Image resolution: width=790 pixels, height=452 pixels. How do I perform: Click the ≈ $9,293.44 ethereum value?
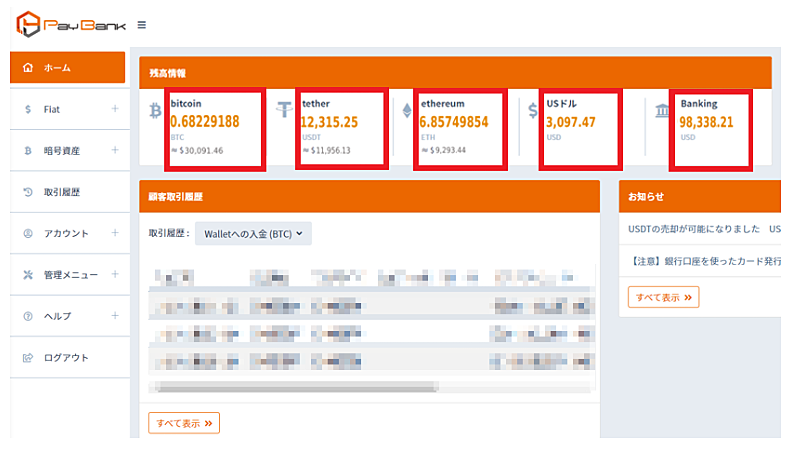(x=443, y=150)
